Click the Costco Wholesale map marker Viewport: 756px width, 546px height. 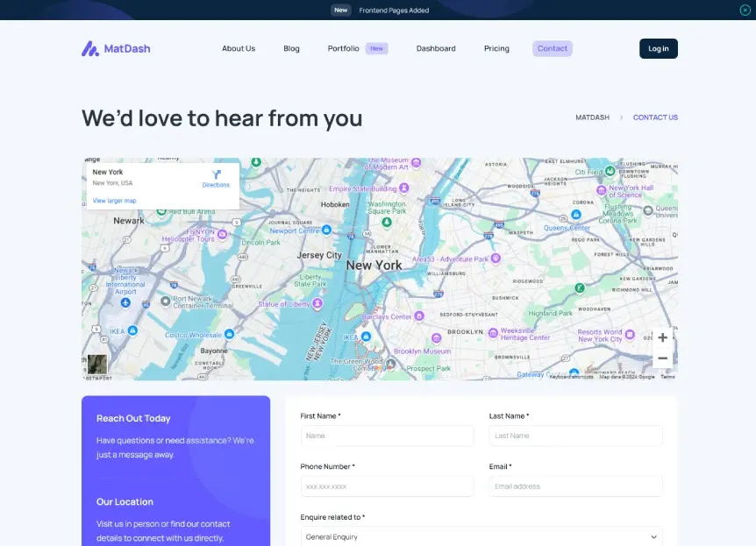click(x=229, y=334)
